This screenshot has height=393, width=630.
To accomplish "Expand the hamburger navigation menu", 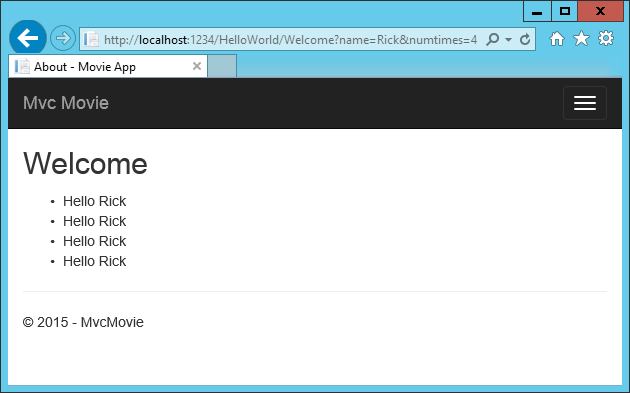I will (585, 103).
